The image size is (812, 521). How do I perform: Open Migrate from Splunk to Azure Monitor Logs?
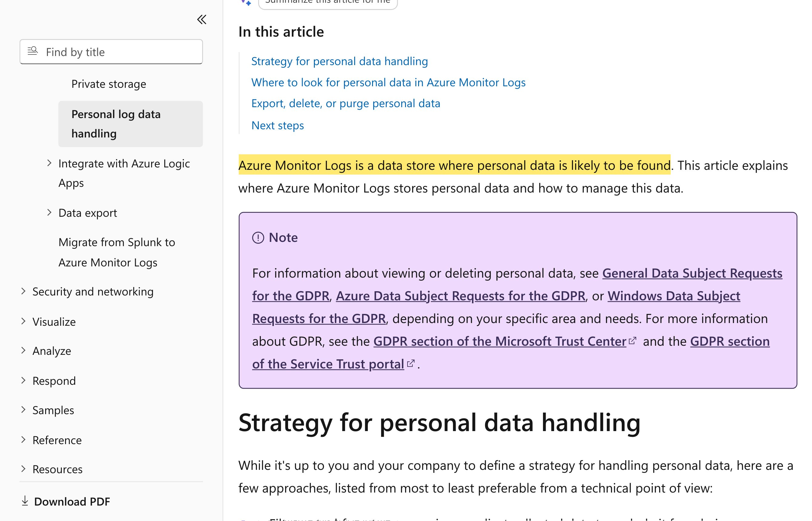click(x=116, y=252)
